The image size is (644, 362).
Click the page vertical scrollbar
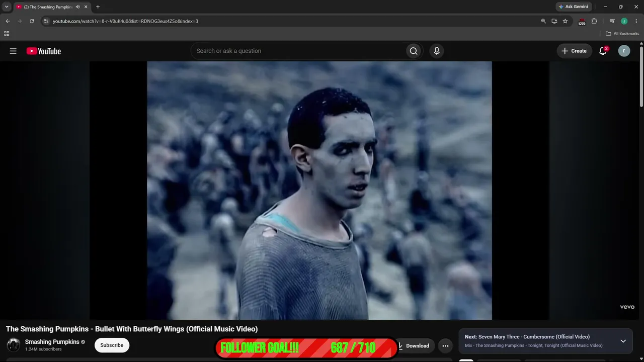click(x=641, y=75)
